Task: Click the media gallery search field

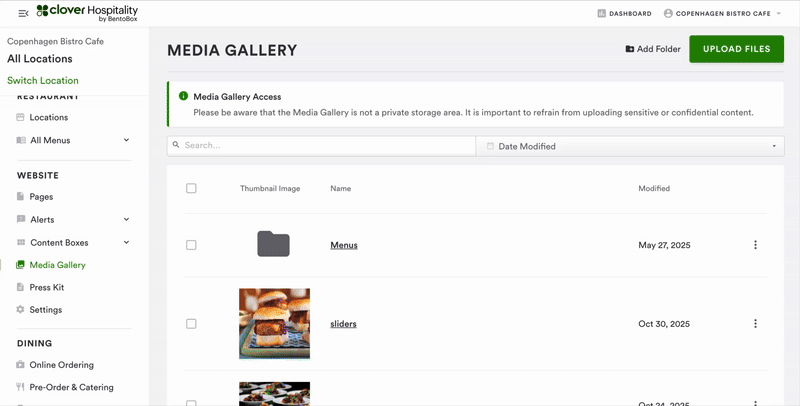Action: pos(322,146)
